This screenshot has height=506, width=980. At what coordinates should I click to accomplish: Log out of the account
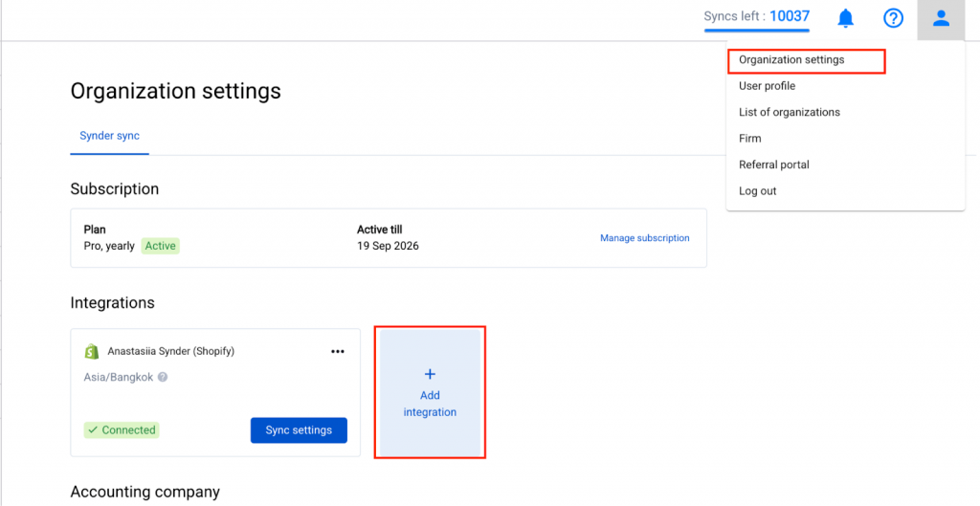tap(757, 191)
